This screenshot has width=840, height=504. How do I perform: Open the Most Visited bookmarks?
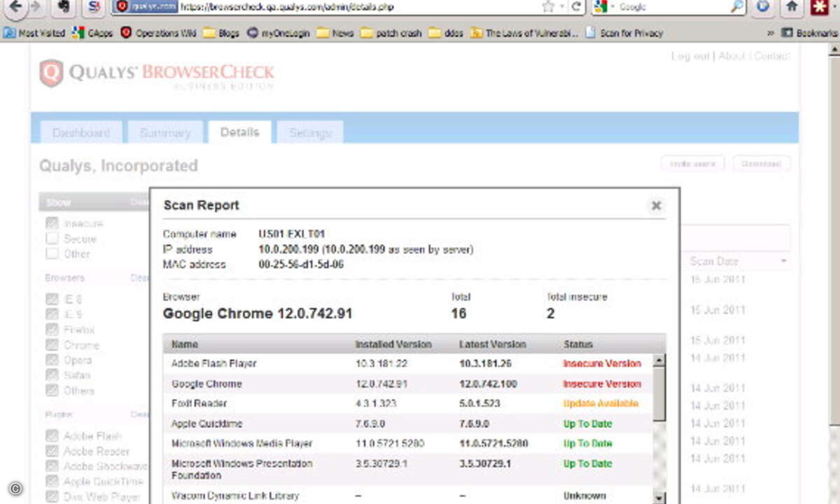[34, 33]
